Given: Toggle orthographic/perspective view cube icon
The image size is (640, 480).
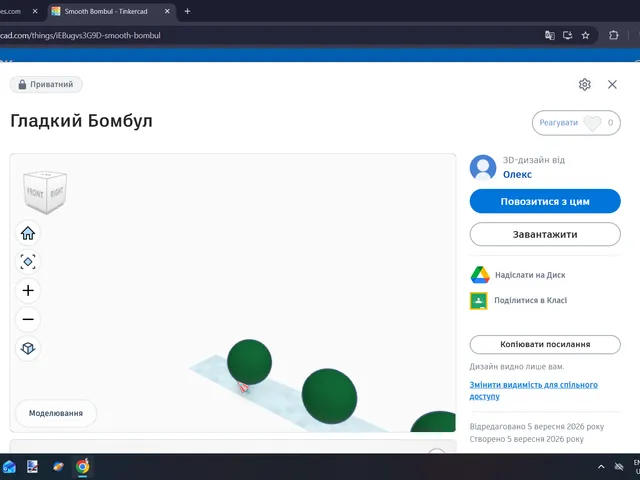Looking at the screenshot, I should click(x=28, y=348).
